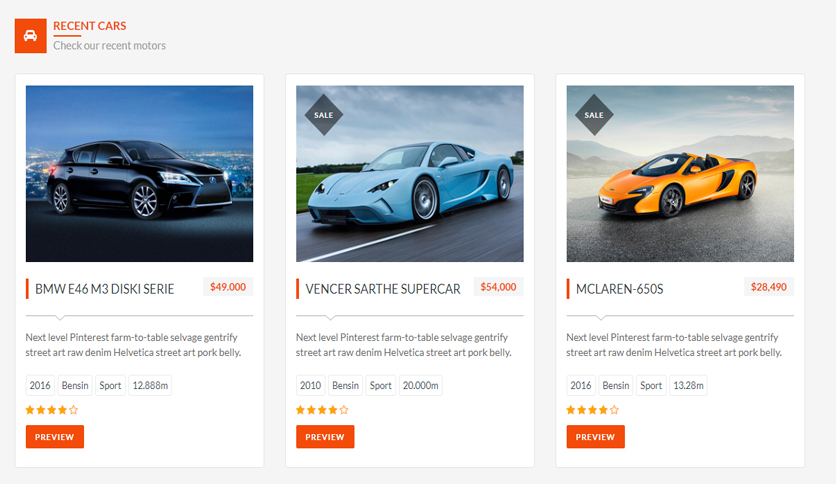Click the star rating under McLaren-650S
836x484 pixels.
click(592, 410)
